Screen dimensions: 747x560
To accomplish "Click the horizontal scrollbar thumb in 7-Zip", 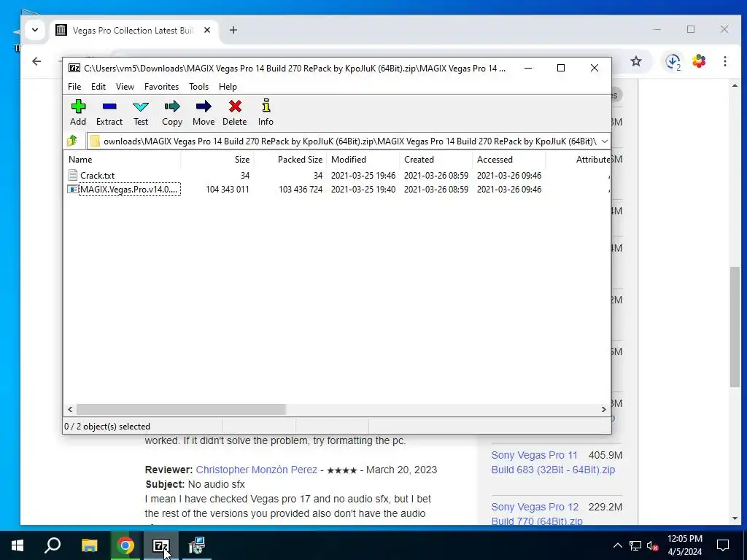I will (x=181, y=409).
